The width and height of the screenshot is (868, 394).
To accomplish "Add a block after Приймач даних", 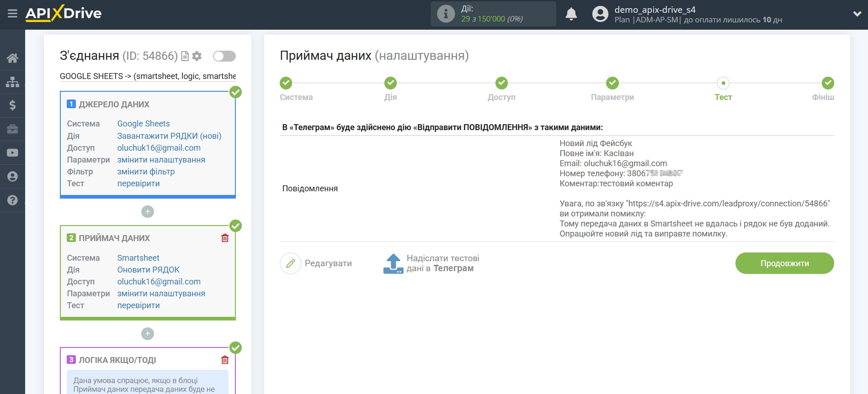I will [x=148, y=334].
